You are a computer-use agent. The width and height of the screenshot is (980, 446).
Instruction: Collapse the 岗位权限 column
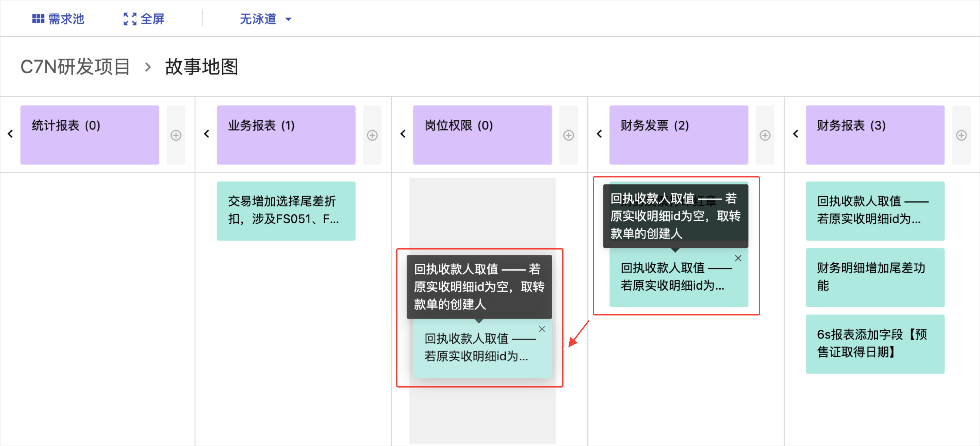403,134
